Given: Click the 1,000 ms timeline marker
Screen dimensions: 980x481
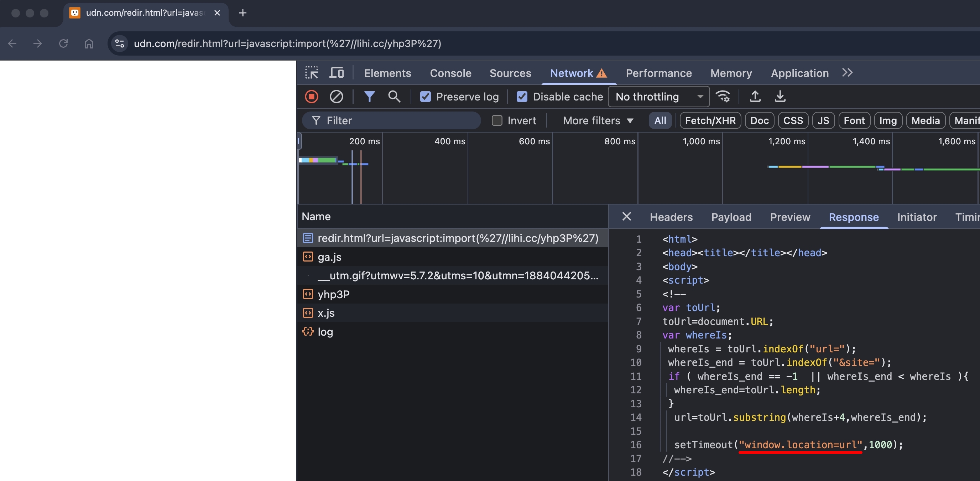Looking at the screenshot, I should click(701, 141).
